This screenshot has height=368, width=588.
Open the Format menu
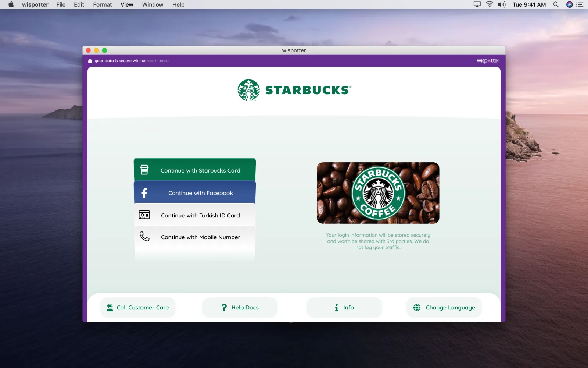(103, 4)
